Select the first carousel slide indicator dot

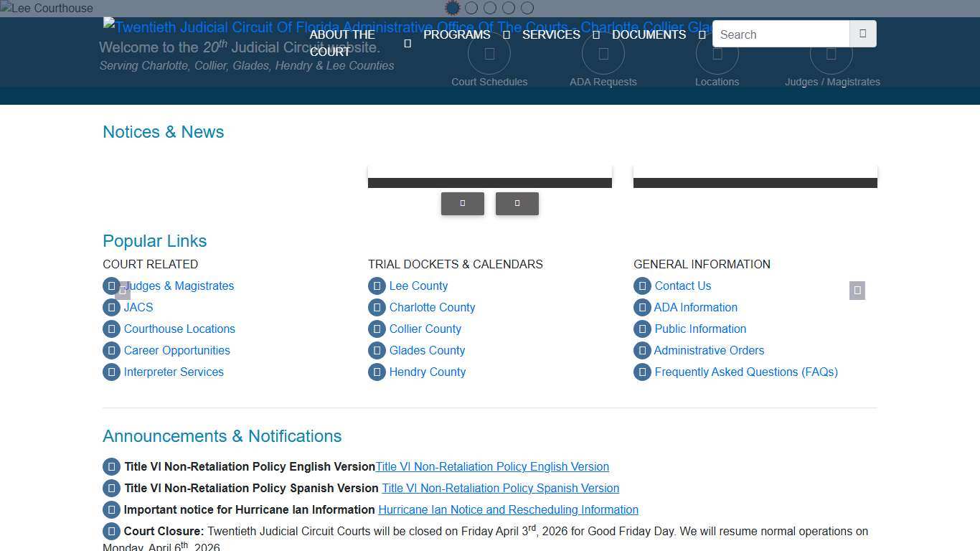coord(453,8)
